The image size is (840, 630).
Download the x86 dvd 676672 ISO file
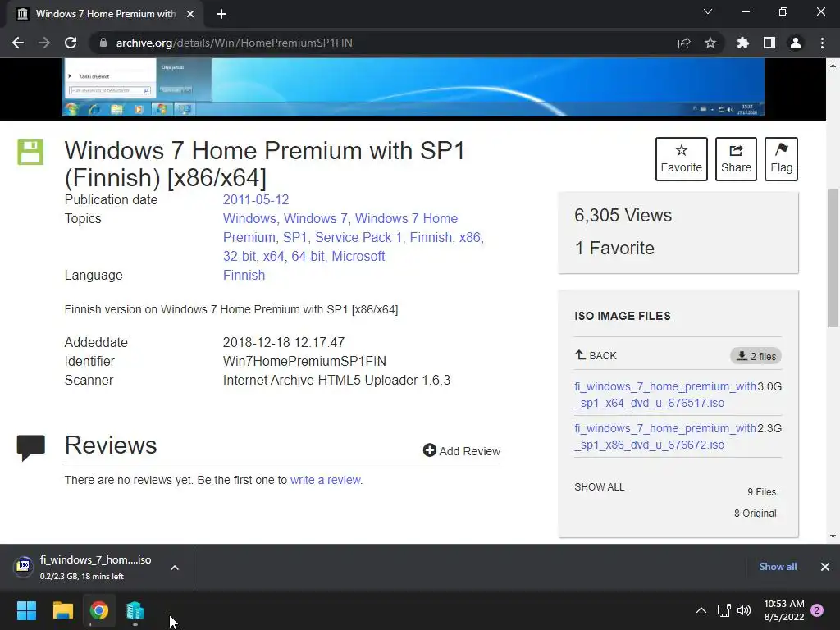pyautogui.click(x=664, y=436)
